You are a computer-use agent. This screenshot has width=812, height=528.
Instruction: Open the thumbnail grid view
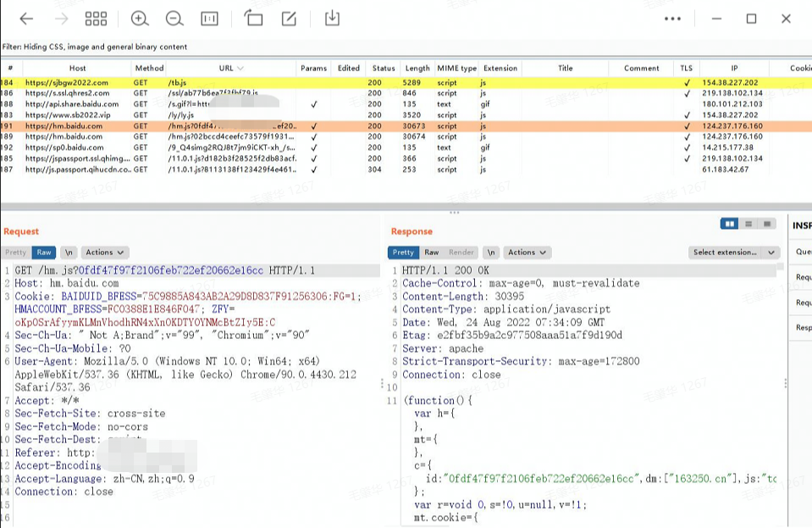tap(97, 19)
